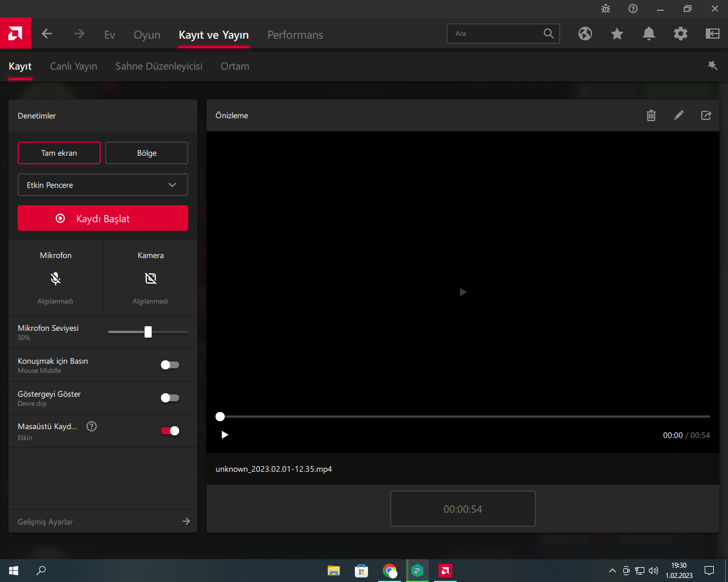
Task: Open Windows Start menu
Action: 14,571
